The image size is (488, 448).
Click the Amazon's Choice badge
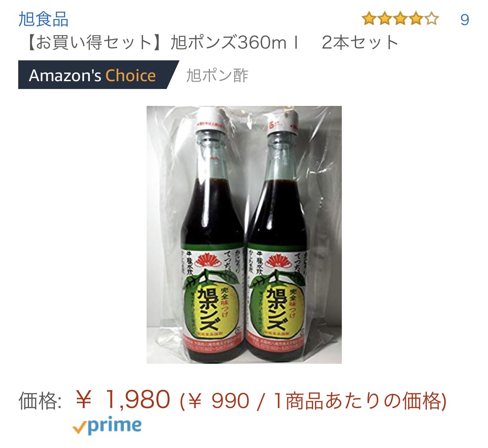click(x=98, y=75)
